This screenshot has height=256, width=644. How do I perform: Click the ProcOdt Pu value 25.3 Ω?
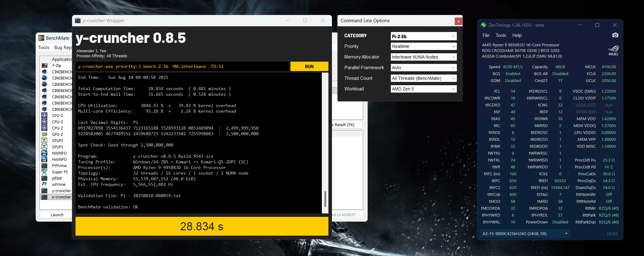(x=609, y=160)
